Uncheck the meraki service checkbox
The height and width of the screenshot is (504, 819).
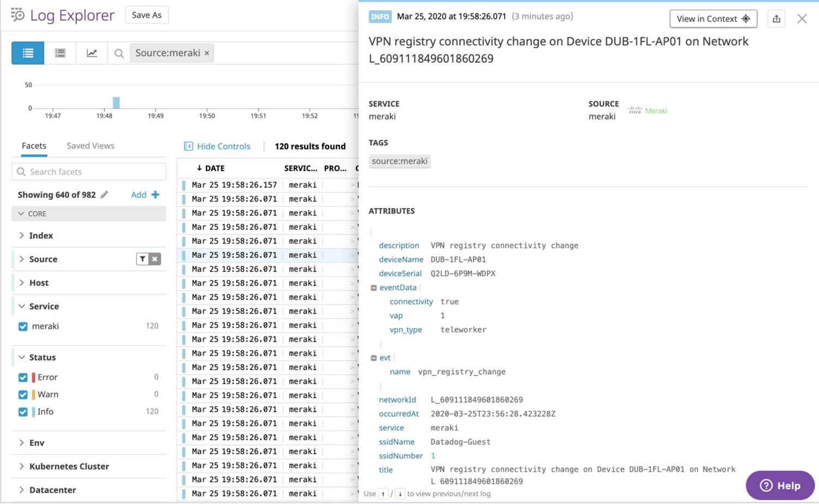tap(22, 326)
